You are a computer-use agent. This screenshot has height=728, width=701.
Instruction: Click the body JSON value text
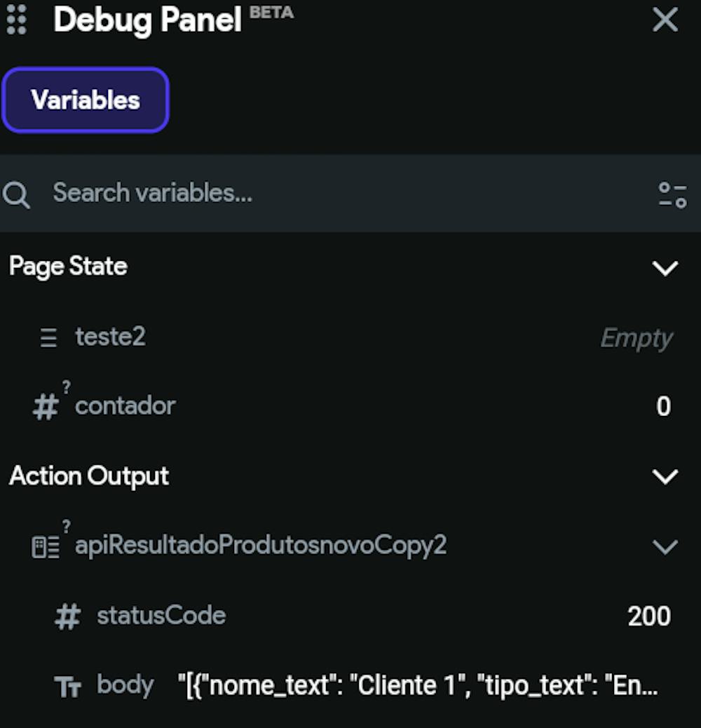418,686
